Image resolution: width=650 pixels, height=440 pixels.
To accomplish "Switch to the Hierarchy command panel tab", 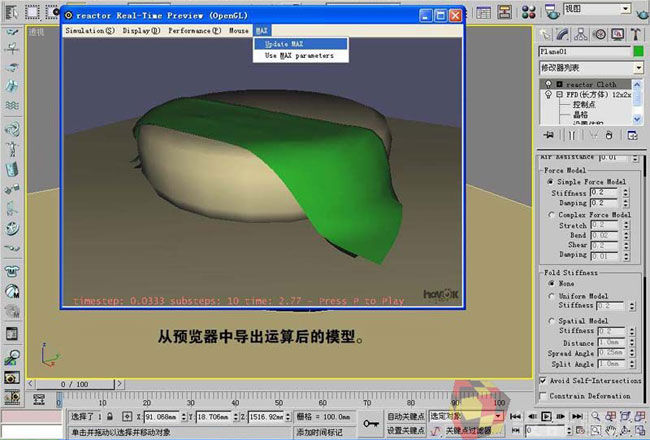I will [x=580, y=35].
